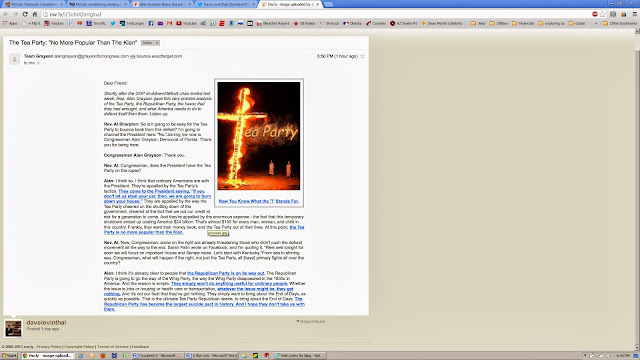Open the TwitLonger bookmark
This screenshot has height=360, width=640.
[132, 23]
